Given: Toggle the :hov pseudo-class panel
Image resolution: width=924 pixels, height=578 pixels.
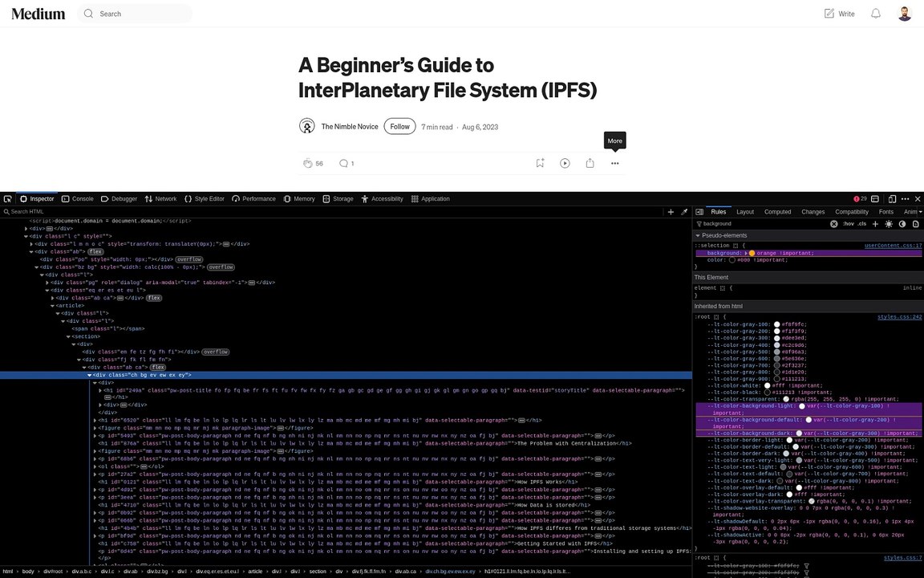Looking at the screenshot, I should click(849, 224).
